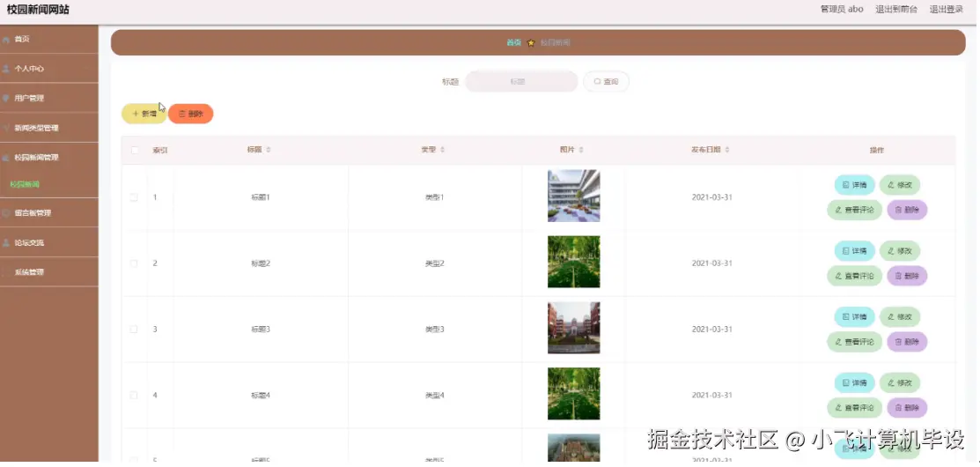Viewport: 980px width, 467px height.
Task: Expand 新闻类型管理 sidebar menu
Action: (48, 128)
